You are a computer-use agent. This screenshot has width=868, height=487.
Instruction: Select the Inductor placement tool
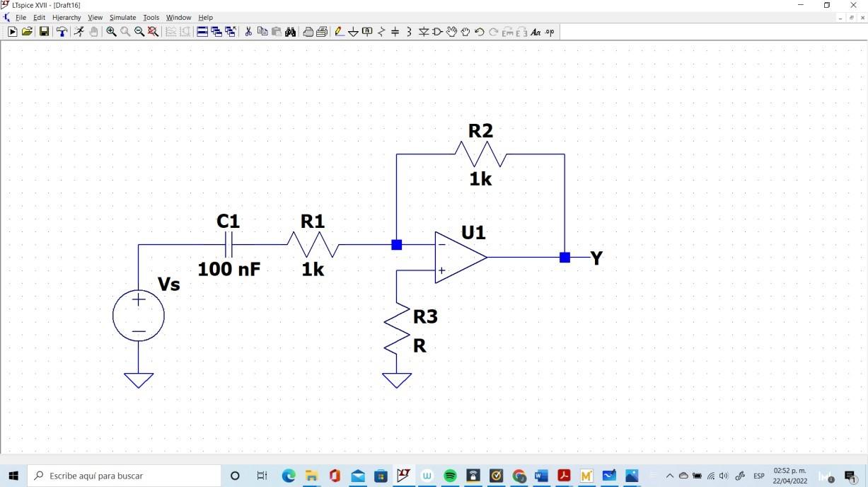tap(409, 31)
